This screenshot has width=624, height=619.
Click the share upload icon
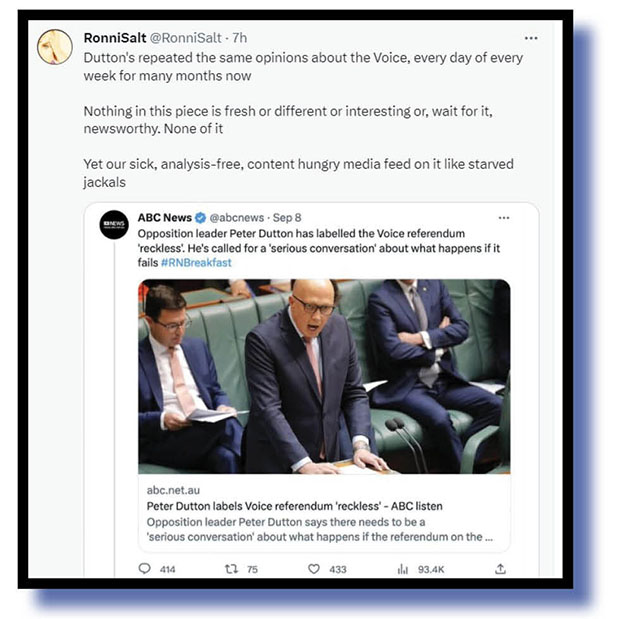[x=500, y=568]
